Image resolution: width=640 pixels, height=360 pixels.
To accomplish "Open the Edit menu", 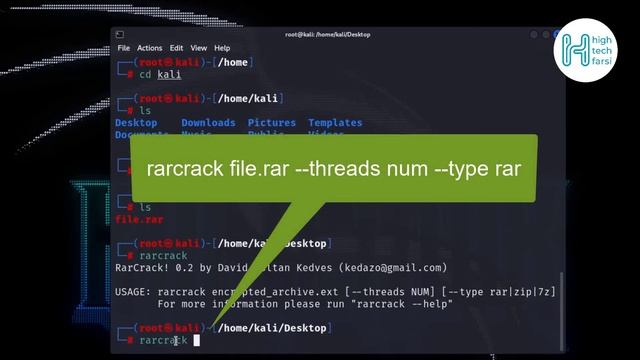I will pos(176,48).
